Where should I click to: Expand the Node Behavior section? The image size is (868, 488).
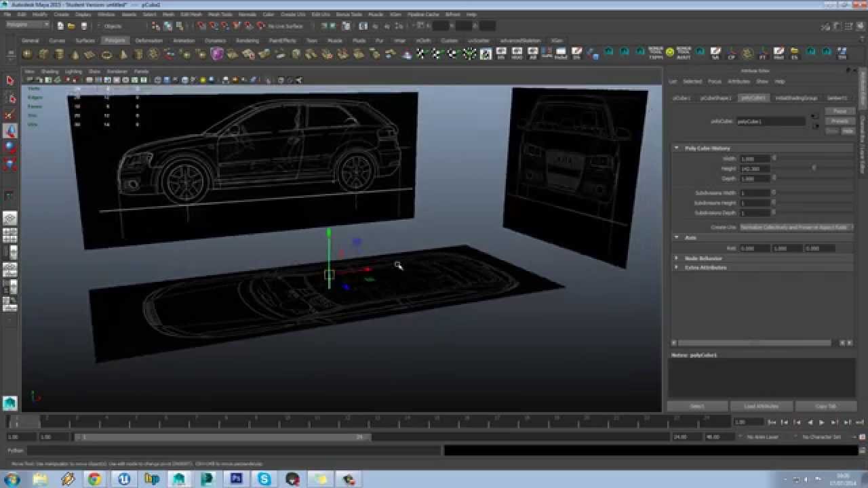coord(676,258)
